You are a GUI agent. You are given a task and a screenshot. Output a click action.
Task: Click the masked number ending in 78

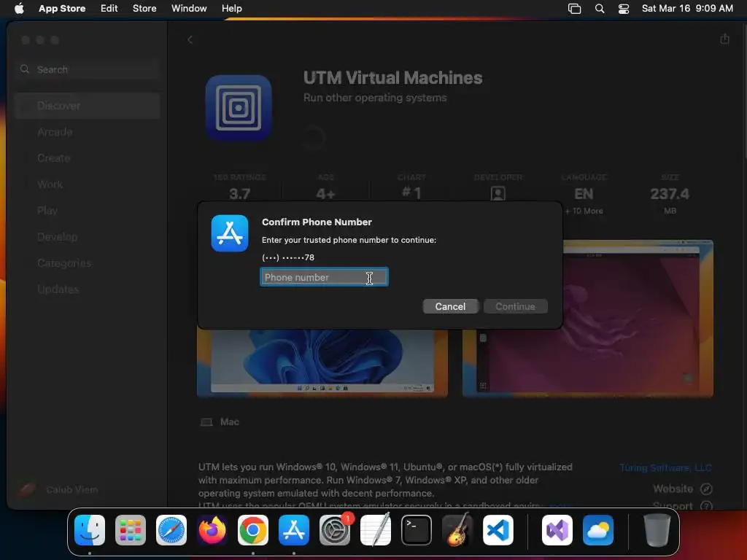(x=287, y=257)
